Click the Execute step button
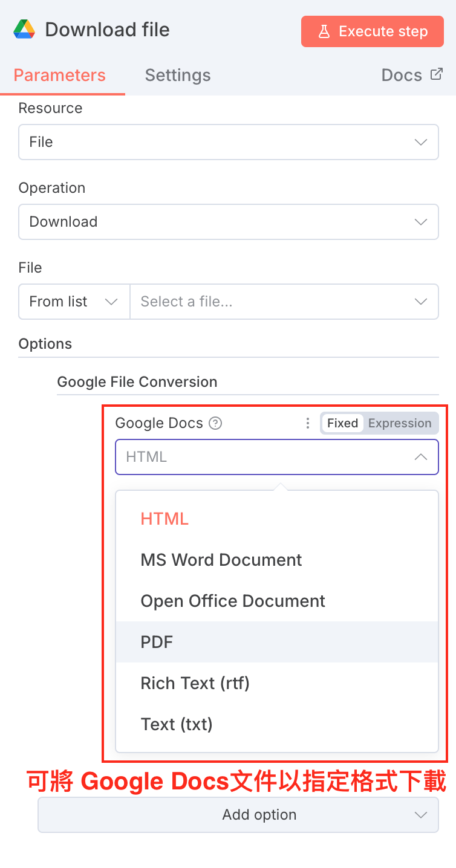Screen dimensions: 456x868 [x=373, y=31]
